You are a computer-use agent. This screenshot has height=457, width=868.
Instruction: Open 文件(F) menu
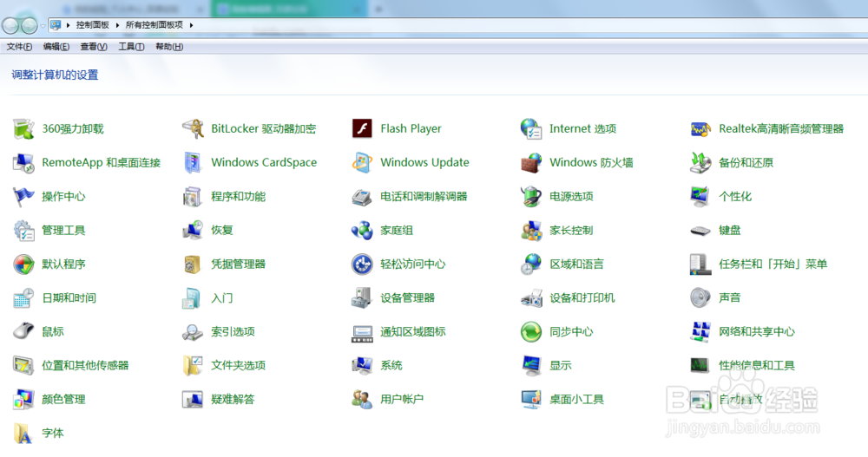[19, 47]
